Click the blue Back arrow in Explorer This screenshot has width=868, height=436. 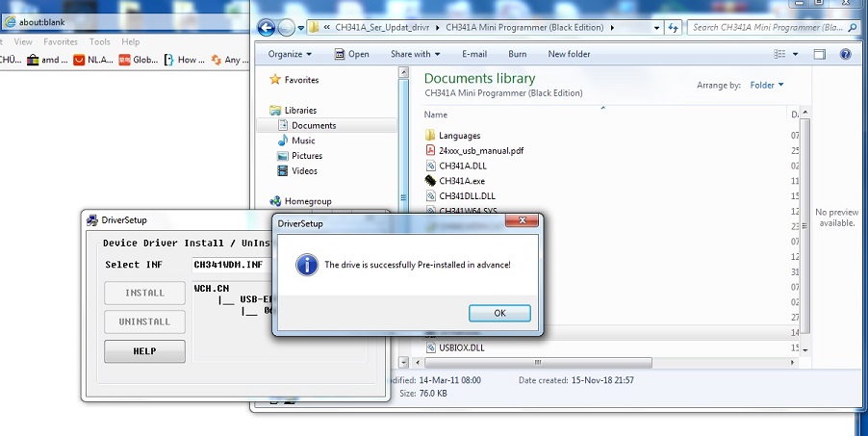pos(267,28)
